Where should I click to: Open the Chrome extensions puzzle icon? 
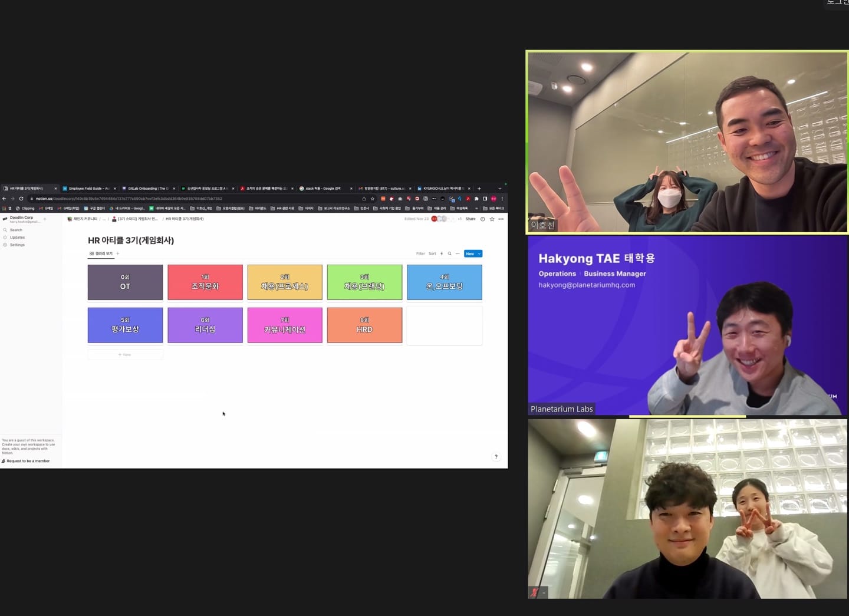[476, 199]
